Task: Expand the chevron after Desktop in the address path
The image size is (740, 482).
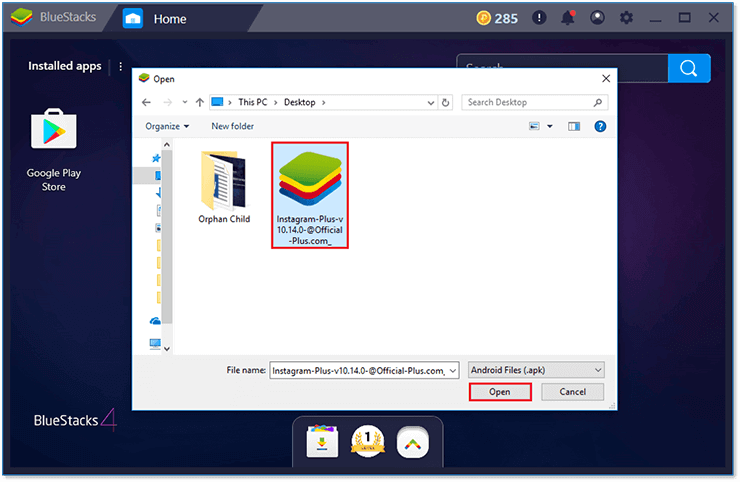Action: coord(323,102)
